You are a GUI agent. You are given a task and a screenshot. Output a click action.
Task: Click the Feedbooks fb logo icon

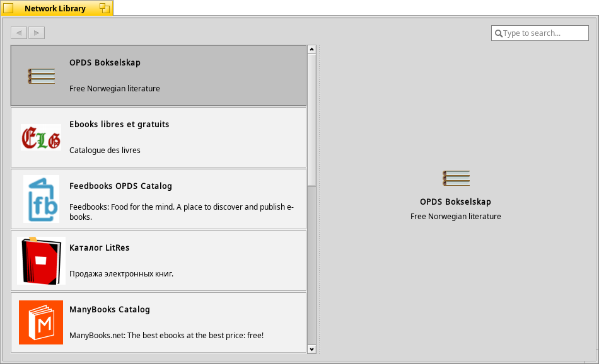tap(41, 199)
